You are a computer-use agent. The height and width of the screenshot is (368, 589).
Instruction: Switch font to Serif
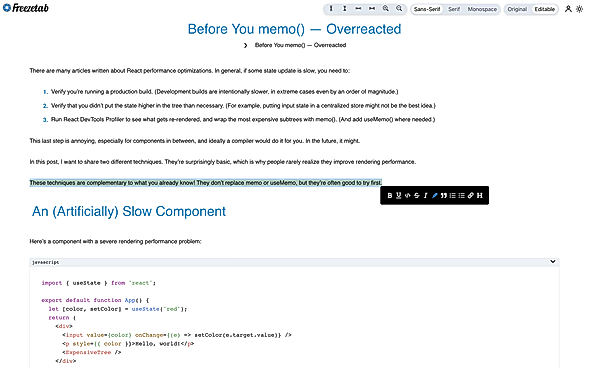pos(454,9)
